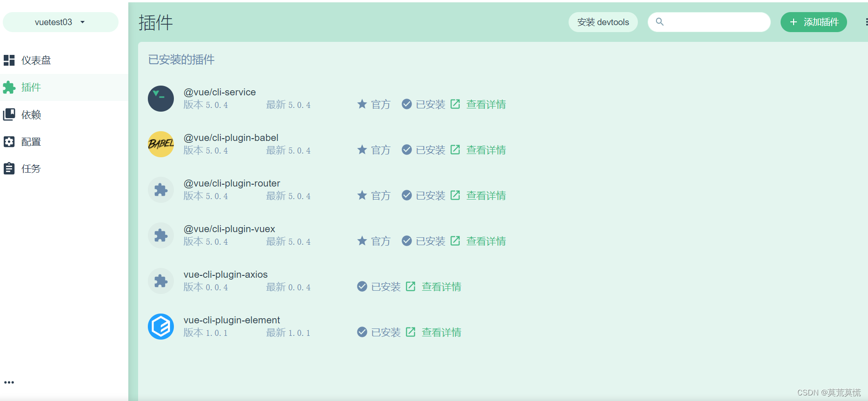868x401 pixels.
Task: Click the vue-cli-plugin-axios plugin name
Action: point(225,274)
